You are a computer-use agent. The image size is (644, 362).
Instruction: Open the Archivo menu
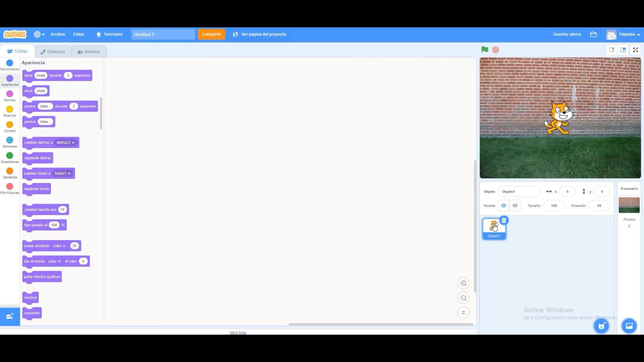click(x=58, y=35)
